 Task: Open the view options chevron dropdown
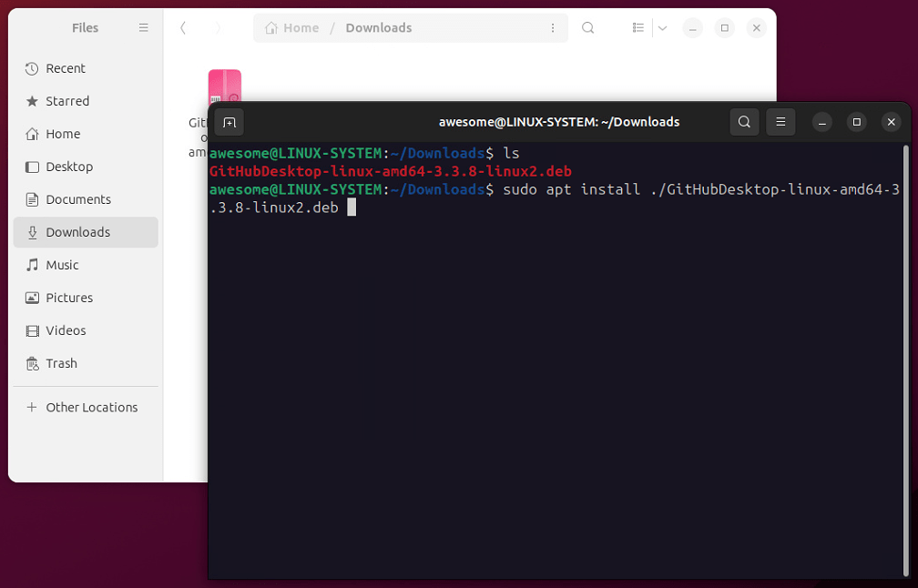click(661, 28)
